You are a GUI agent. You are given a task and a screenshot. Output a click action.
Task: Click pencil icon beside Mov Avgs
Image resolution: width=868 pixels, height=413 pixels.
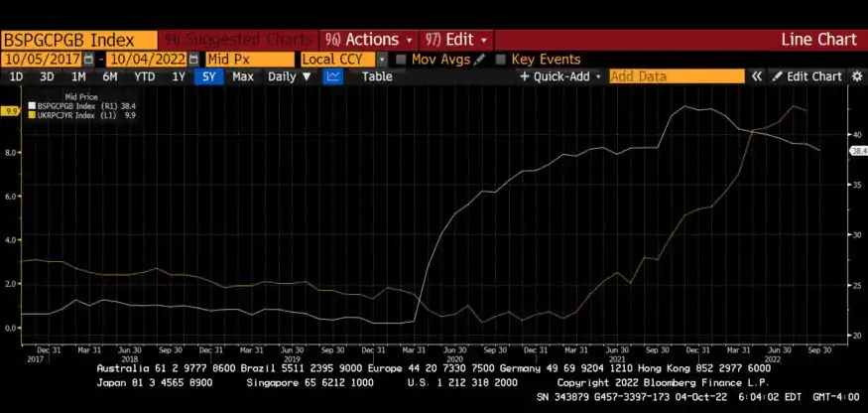coord(479,60)
